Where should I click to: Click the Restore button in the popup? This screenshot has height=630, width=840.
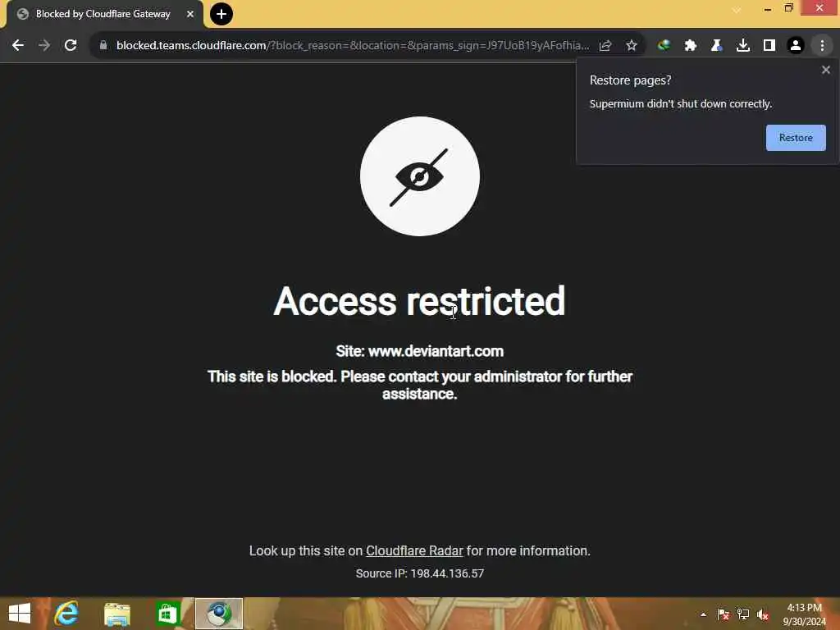[796, 138]
